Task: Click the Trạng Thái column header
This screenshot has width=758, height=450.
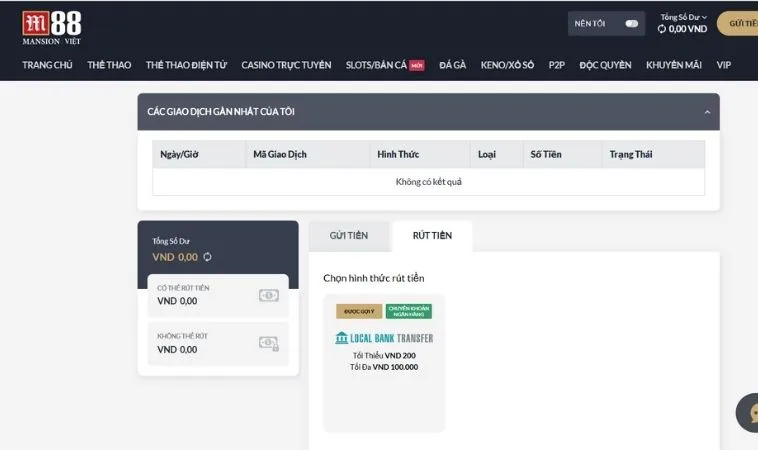Action: coord(632,154)
